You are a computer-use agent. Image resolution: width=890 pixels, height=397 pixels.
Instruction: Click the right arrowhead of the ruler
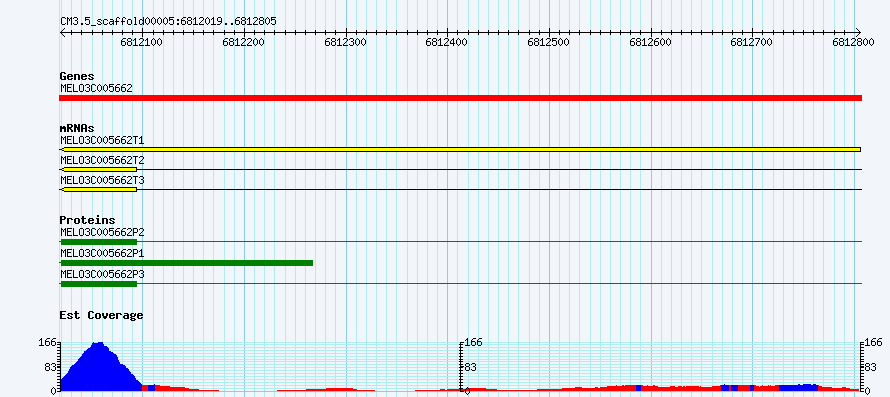pyautogui.click(x=859, y=32)
